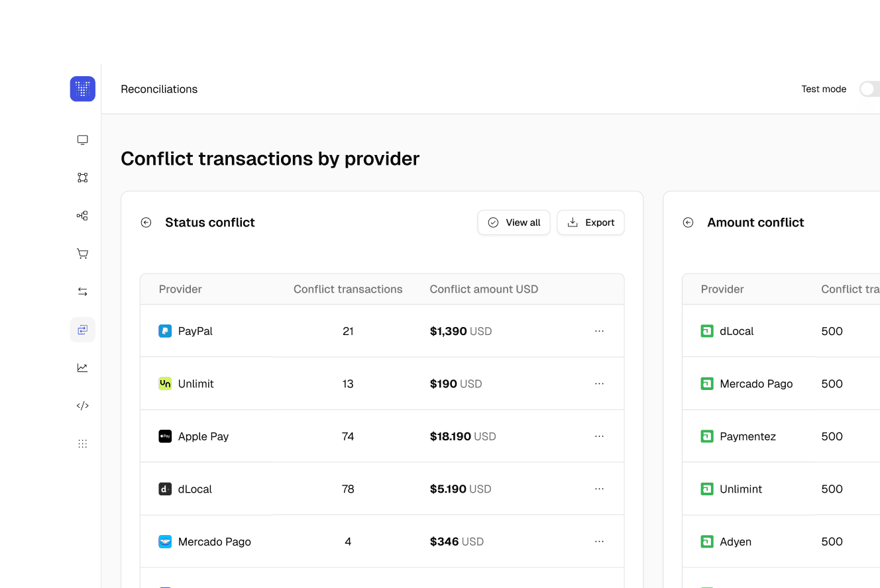The width and height of the screenshot is (880, 588).
Task: Click back arrow beside Status conflict
Action: click(x=146, y=222)
